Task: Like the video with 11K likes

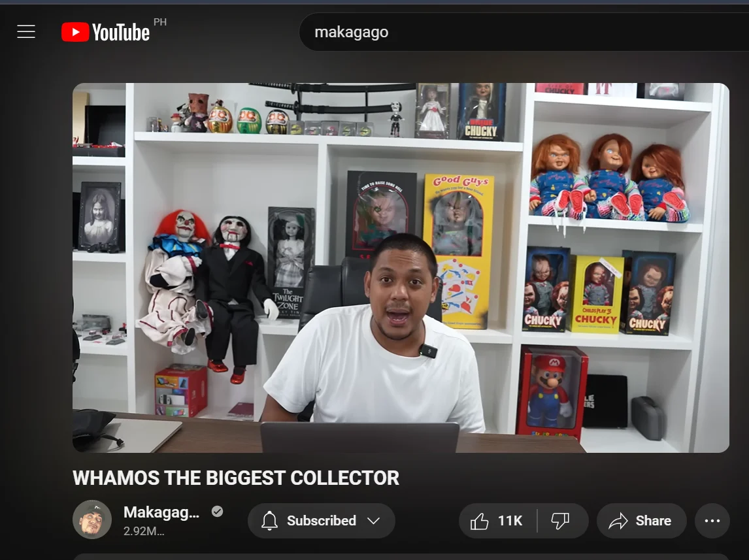Action: 498,520
